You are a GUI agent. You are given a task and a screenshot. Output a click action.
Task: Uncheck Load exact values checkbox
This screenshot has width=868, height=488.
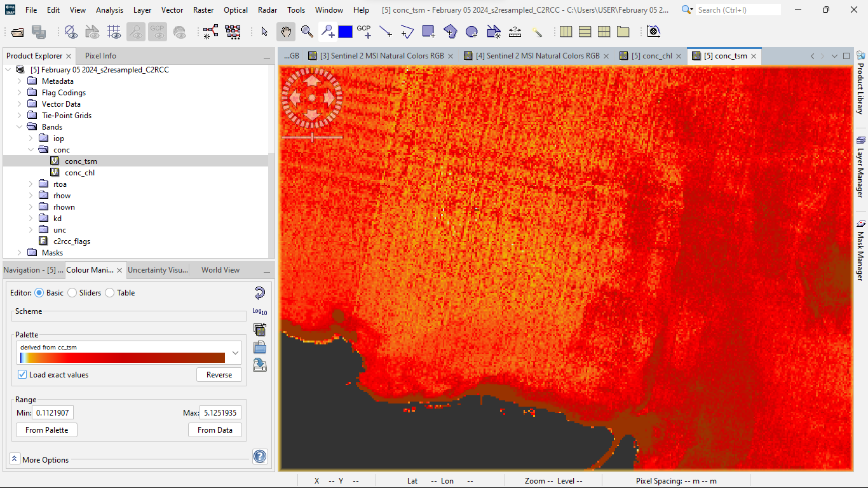pos(22,375)
